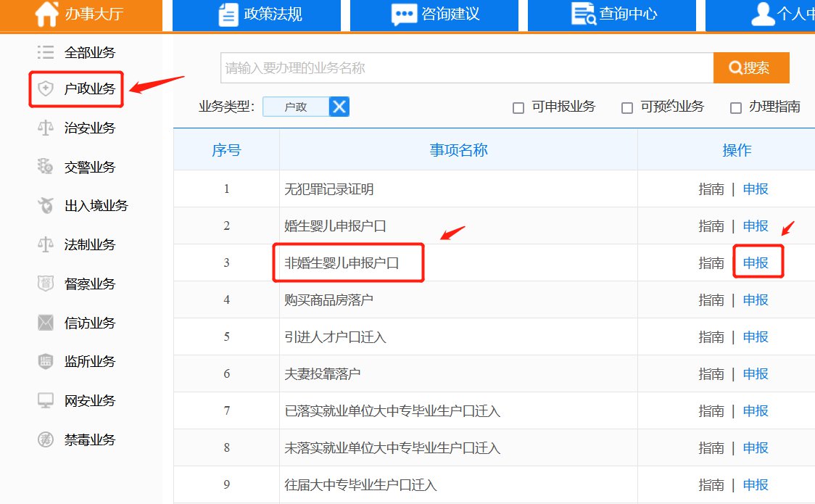815x504 pixels.
Task: Check the 办理指南 checkbox
Action: (736, 108)
